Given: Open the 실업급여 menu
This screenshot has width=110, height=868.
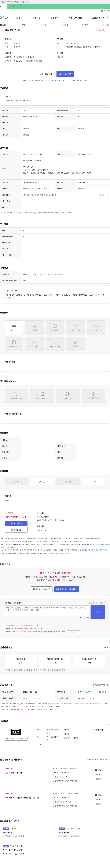Looking at the screenshot, I should [55, 18].
